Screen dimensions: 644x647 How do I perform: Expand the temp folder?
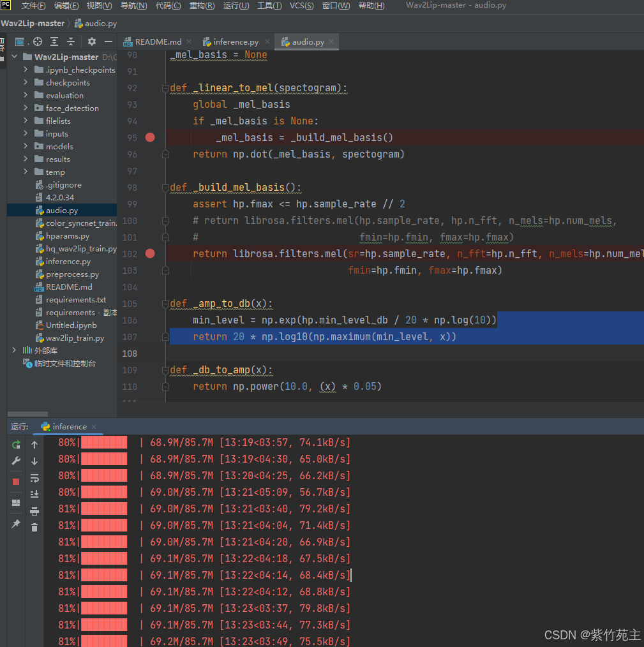[26, 172]
